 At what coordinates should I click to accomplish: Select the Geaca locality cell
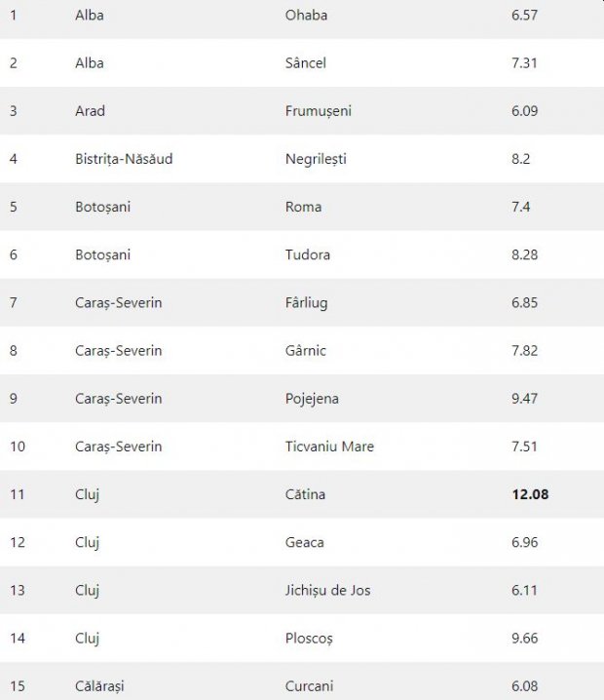point(304,542)
